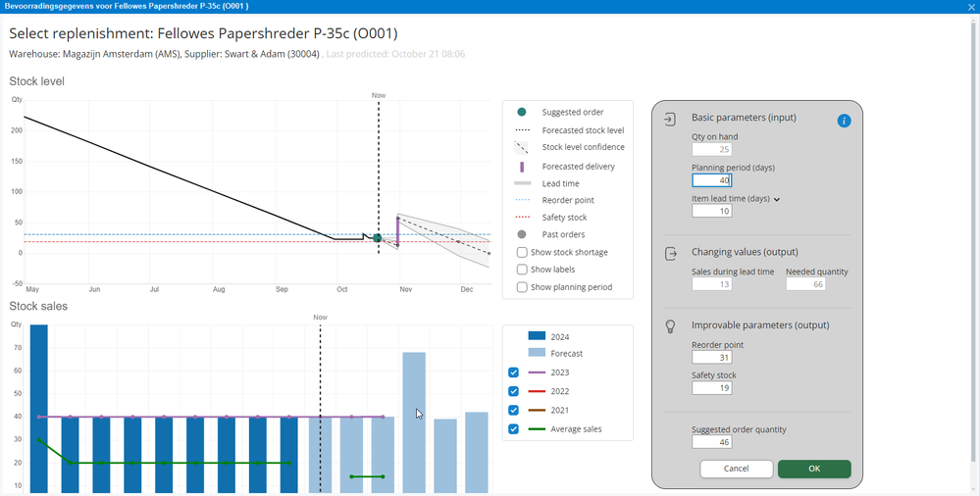Image resolution: width=980 pixels, height=496 pixels.
Task: Click the 2024 dark blue color swatch
Action: (537, 336)
